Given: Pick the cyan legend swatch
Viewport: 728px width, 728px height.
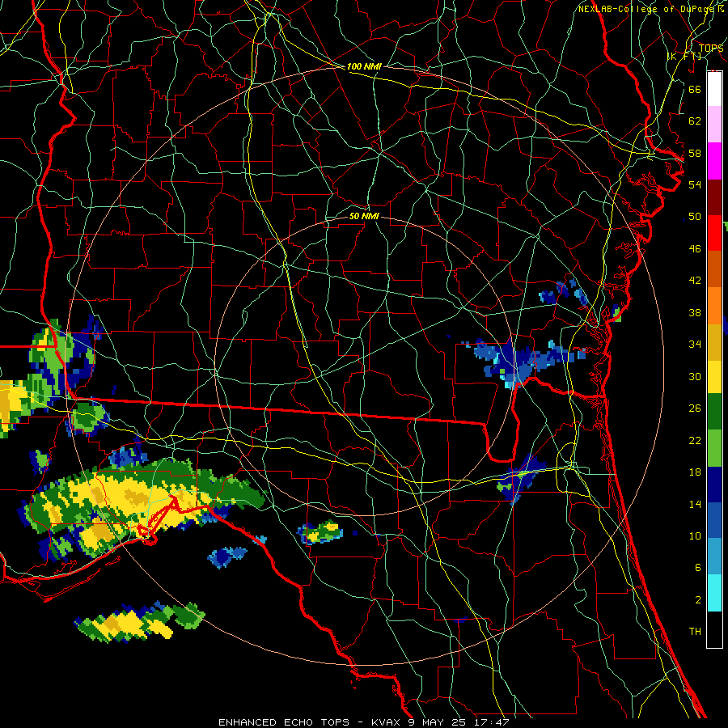Looking at the screenshot, I should pyautogui.click(x=714, y=593).
